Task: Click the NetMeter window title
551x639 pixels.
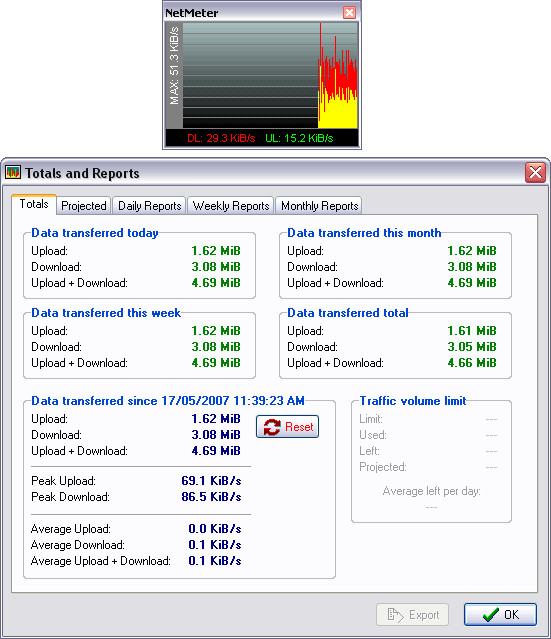Action: click(192, 13)
